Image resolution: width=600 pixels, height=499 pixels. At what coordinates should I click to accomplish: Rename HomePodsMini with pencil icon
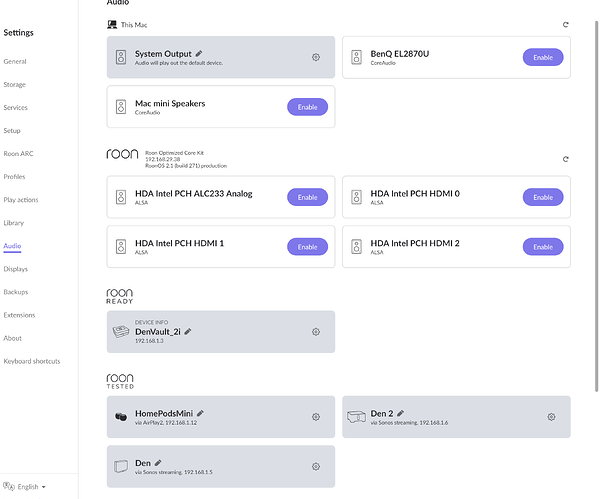point(200,412)
